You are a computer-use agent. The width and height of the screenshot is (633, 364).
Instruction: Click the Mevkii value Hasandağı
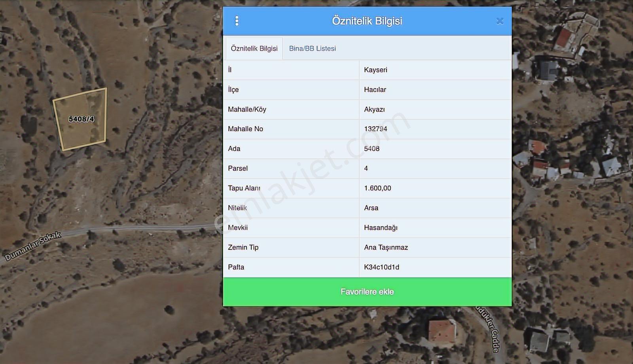click(381, 228)
